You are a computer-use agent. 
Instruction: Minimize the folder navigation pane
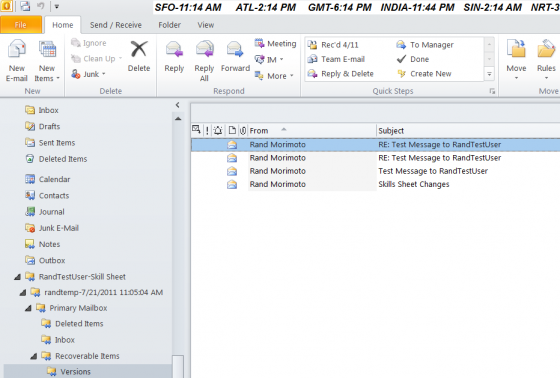[x=178, y=105]
